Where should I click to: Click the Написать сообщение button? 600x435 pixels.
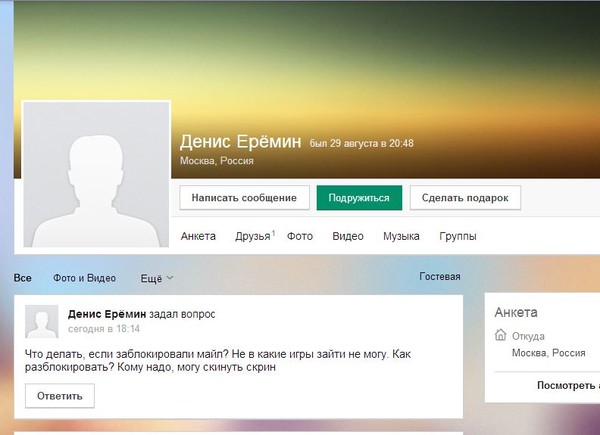click(244, 198)
